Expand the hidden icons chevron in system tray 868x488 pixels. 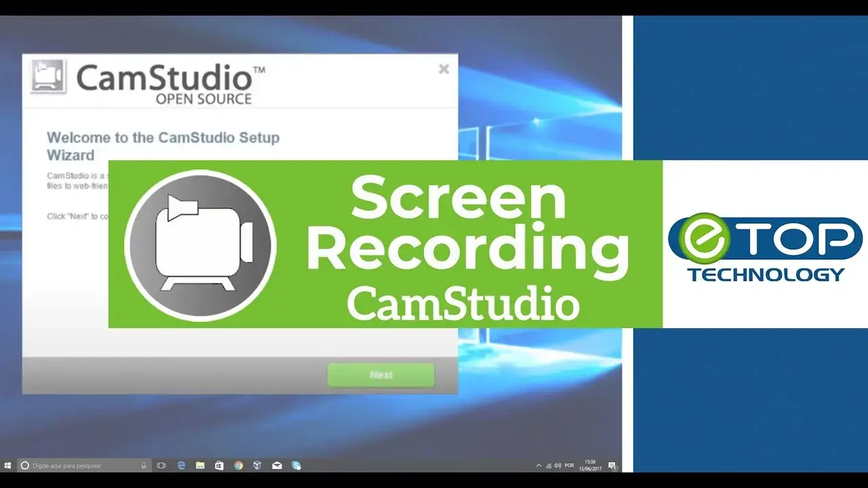coord(539,466)
